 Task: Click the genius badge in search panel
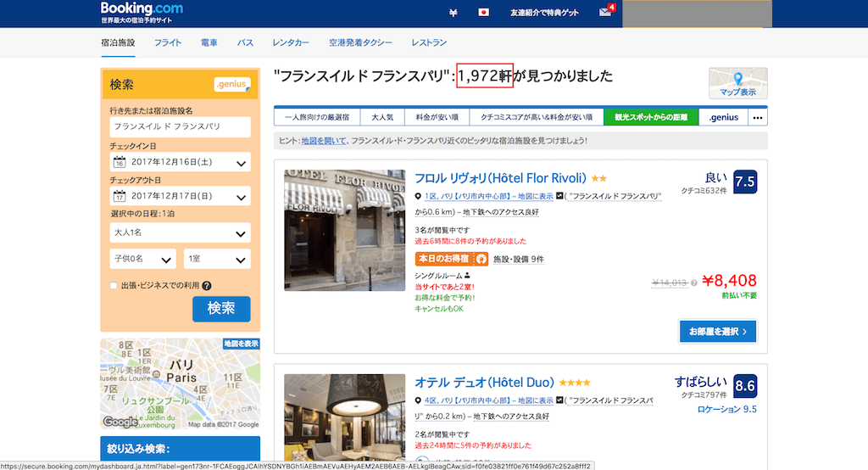pos(232,84)
